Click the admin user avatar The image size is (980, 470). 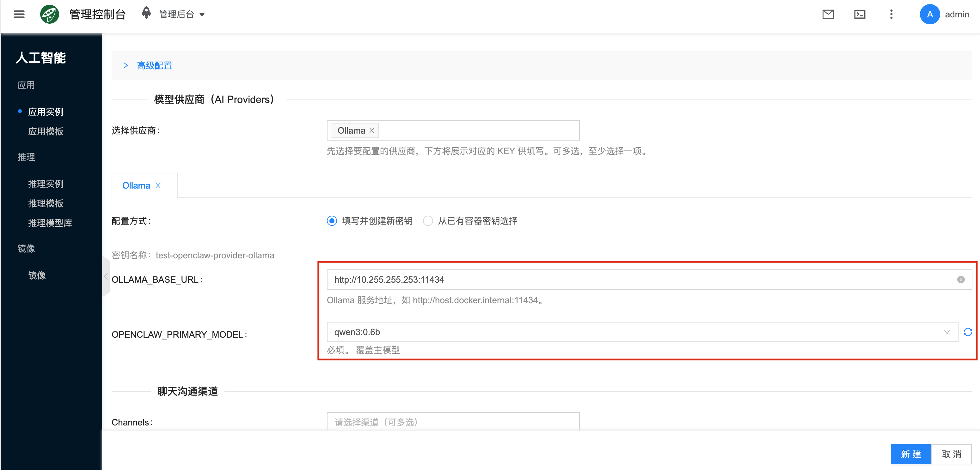929,15
